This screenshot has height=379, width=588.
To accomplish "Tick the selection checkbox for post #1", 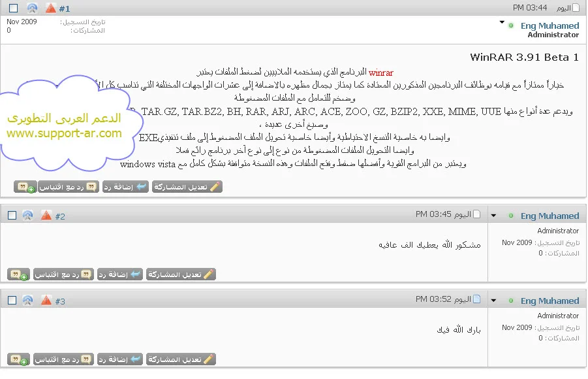I will point(14,8).
